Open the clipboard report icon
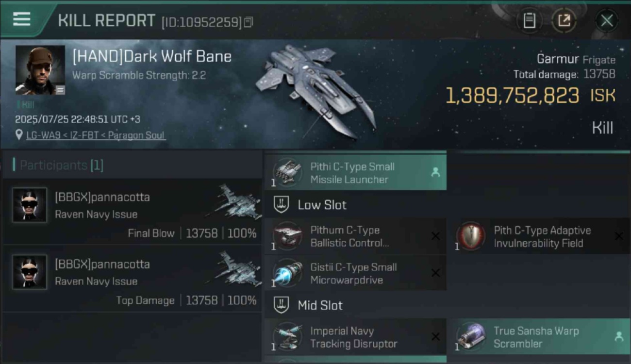This screenshot has height=364, width=631. coord(529,20)
